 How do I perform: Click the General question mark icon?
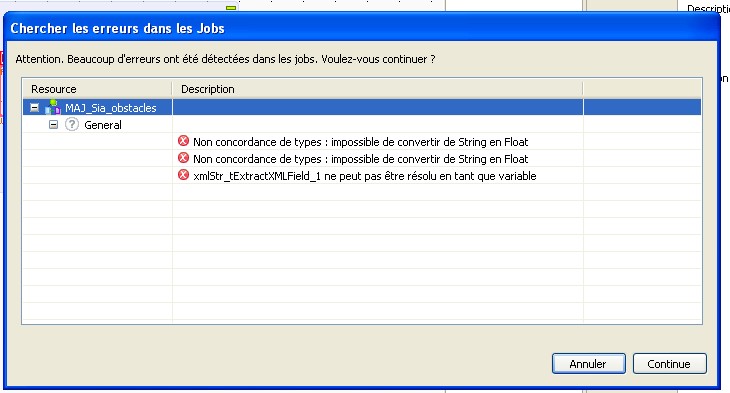point(72,124)
